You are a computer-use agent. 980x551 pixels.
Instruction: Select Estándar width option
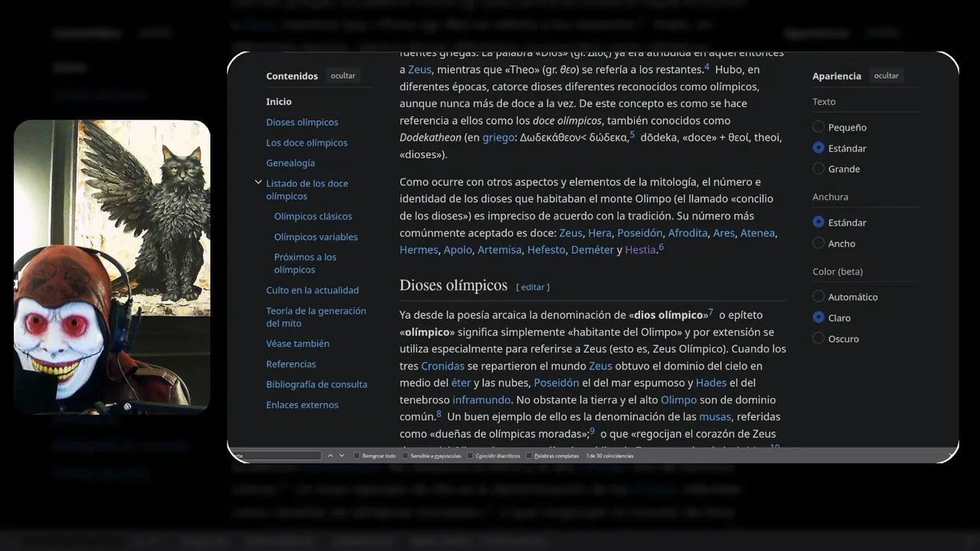pos(818,222)
